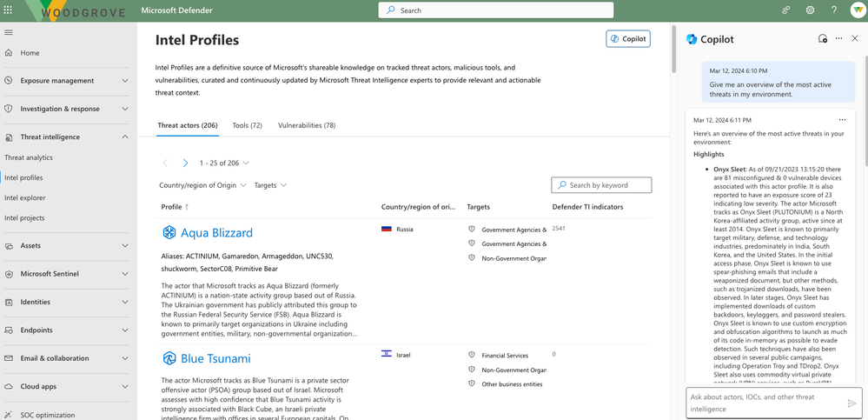Click the Search by keyword field
The height and width of the screenshot is (420, 868).
(x=601, y=185)
